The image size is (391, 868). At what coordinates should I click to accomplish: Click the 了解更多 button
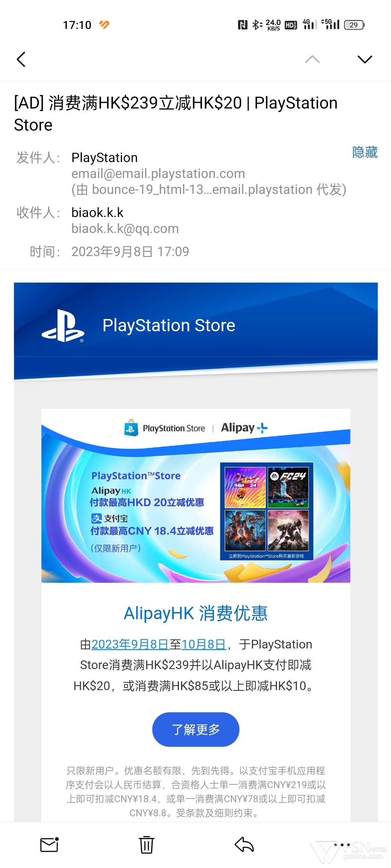click(195, 729)
